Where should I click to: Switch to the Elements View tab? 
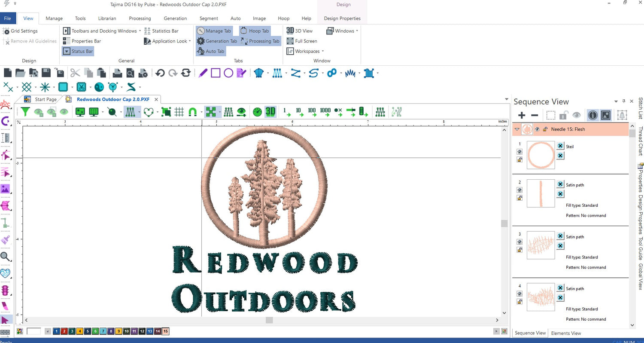click(566, 333)
